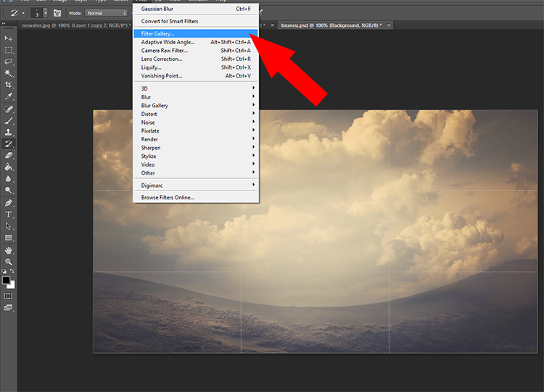Close the bruneu.psd tab
Screen dimensions: 544x392
389,25
